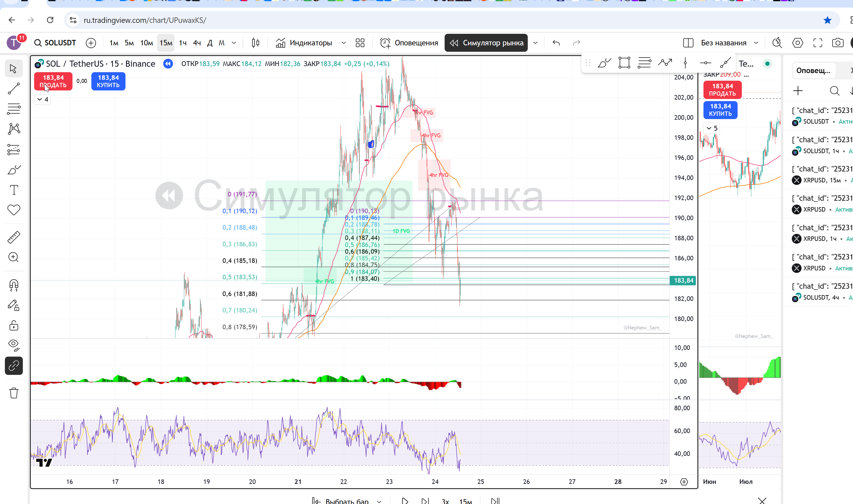This screenshot has height=504, width=853.
Task: Create new alert with plus icon
Action: 798,91
